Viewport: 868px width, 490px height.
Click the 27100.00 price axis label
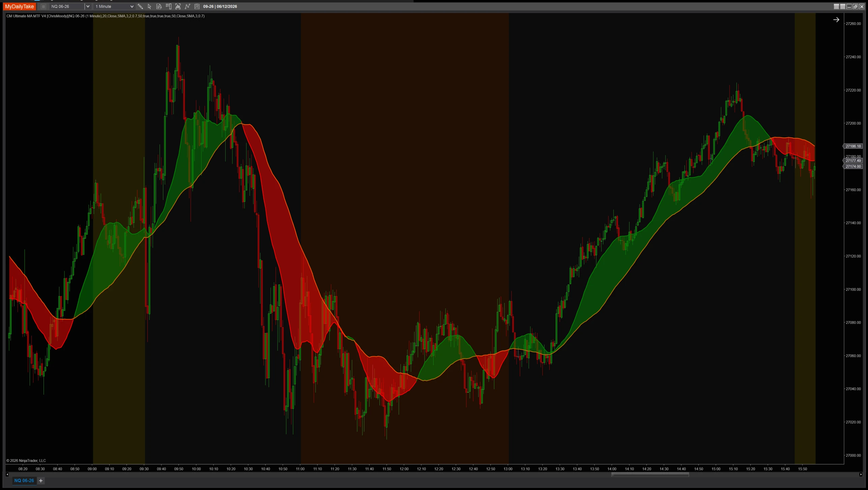coord(853,289)
